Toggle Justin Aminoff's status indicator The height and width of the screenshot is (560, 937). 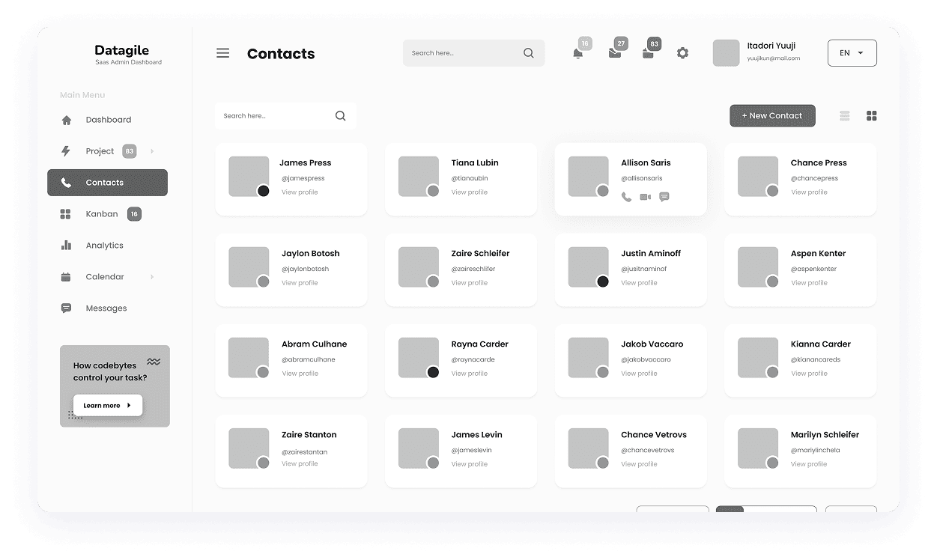pos(602,281)
